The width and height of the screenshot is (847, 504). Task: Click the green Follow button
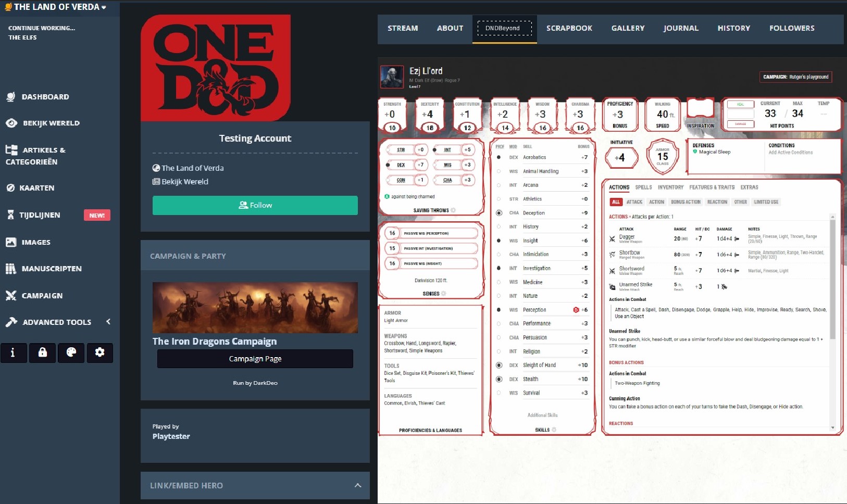255,205
